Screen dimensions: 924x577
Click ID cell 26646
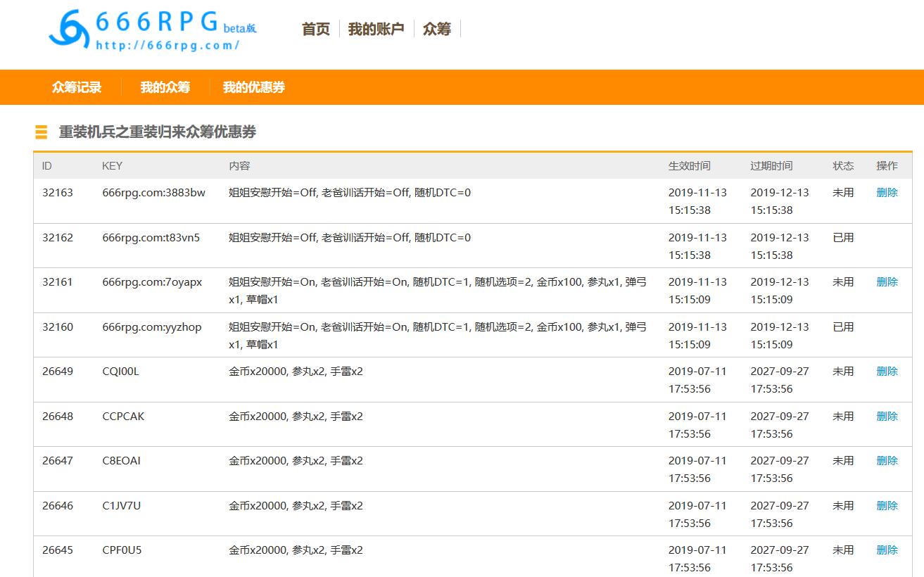coord(58,505)
